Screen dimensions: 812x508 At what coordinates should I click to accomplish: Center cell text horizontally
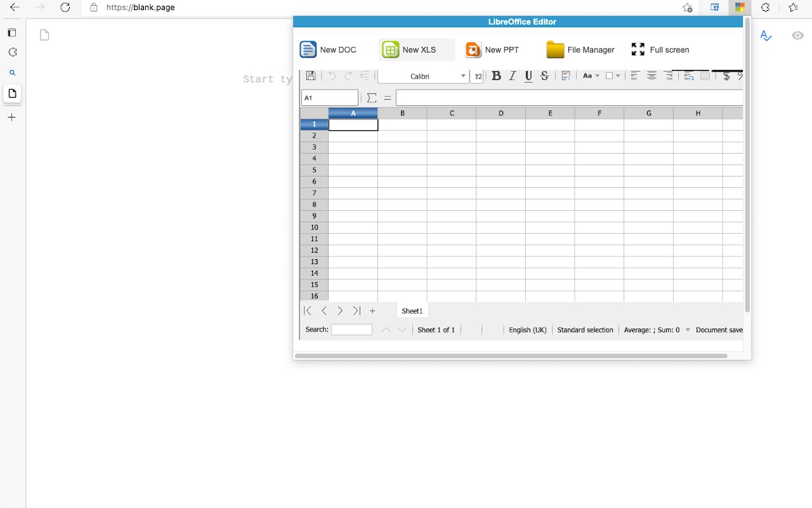point(652,76)
